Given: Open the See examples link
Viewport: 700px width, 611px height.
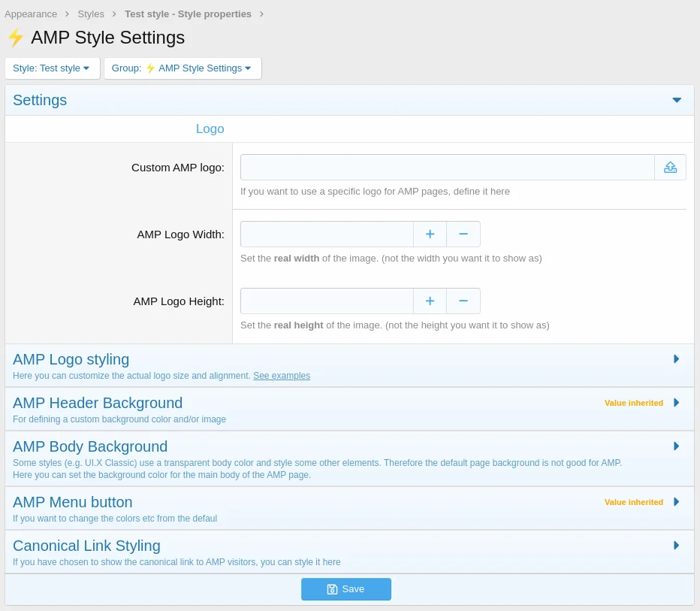Looking at the screenshot, I should pos(281,376).
